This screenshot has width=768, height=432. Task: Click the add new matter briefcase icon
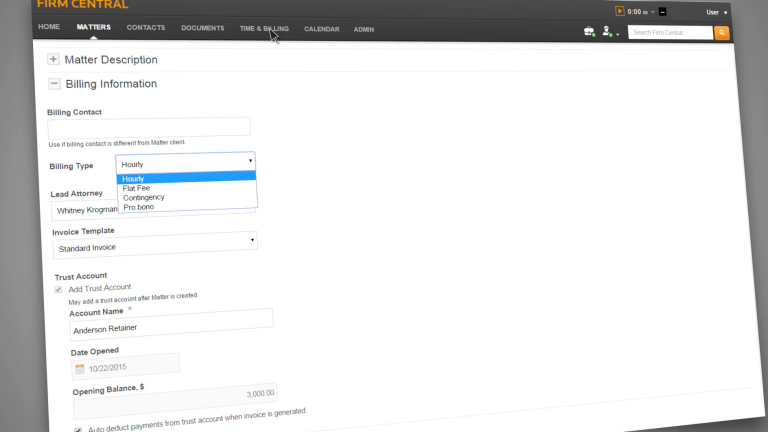click(x=589, y=32)
